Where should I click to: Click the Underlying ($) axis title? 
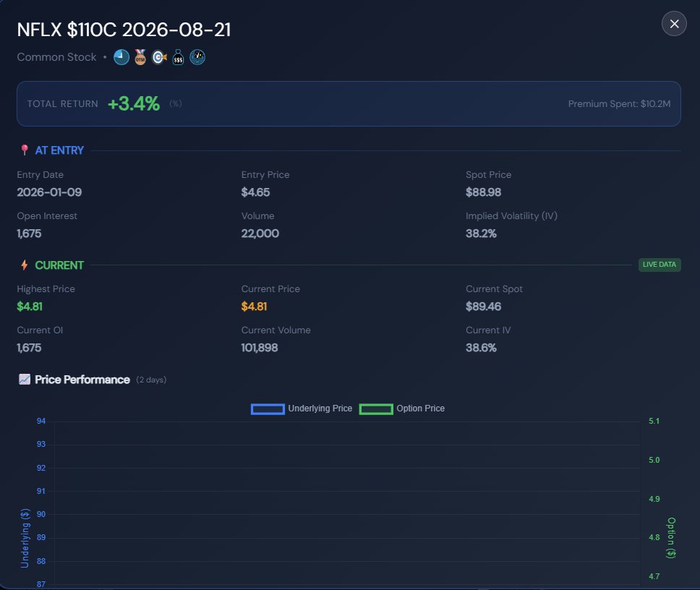(x=25, y=538)
